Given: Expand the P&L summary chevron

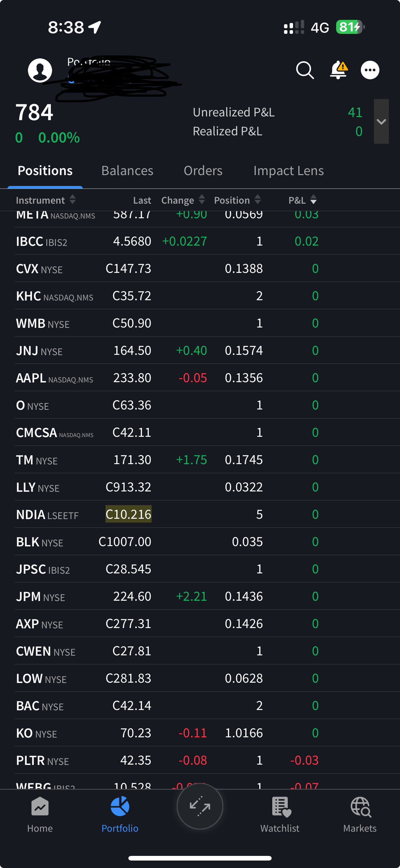Looking at the screenshot, I should coord(381,121).
